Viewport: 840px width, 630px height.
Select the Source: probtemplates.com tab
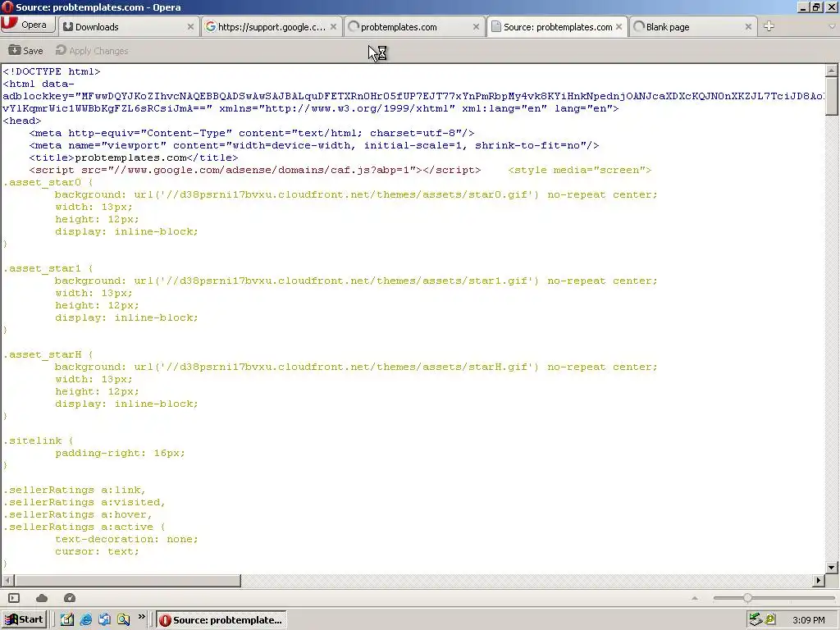point(558,27)
